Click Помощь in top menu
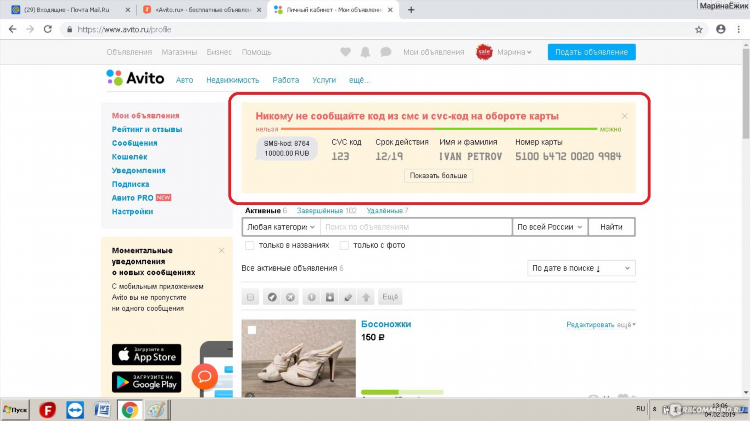This screenshot has height=421, width=750. click(x=256, y=52)
